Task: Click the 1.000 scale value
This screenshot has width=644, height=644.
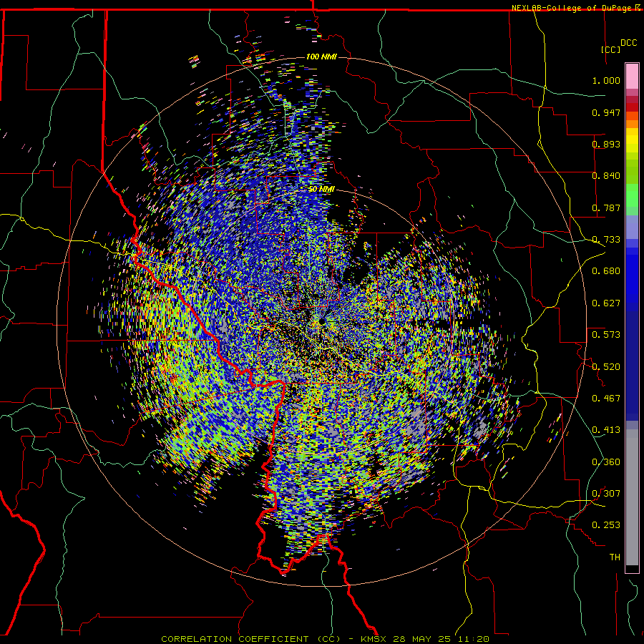Action: [x=606, y=80]
